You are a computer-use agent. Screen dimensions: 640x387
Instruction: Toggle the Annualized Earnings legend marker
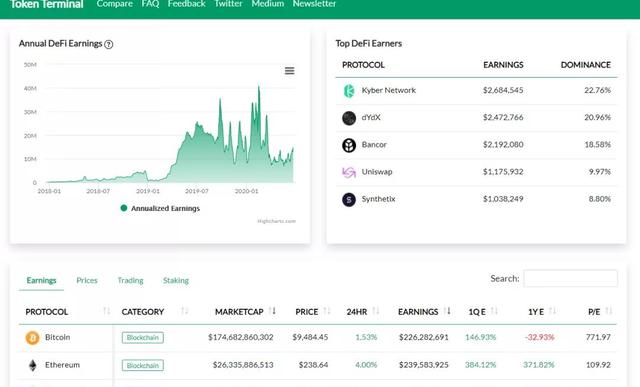(124, 208)
